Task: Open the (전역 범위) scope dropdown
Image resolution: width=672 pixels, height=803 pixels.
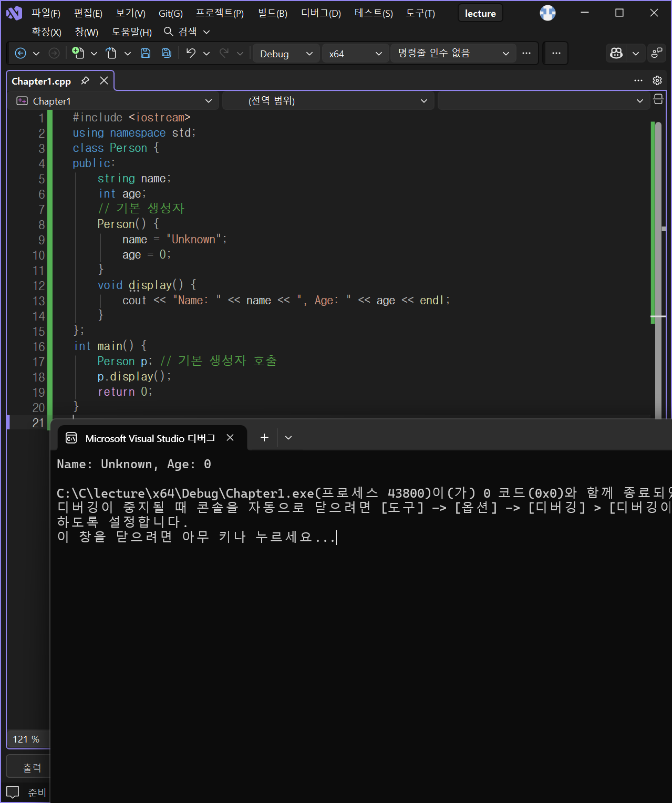Action: [329, 101]
